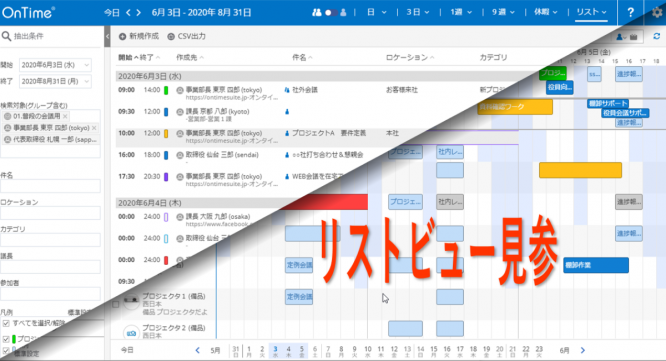Click the purple color bar of 17:30 entry
The width and height of the screenshot is (666, 361).
coord(166,177)
